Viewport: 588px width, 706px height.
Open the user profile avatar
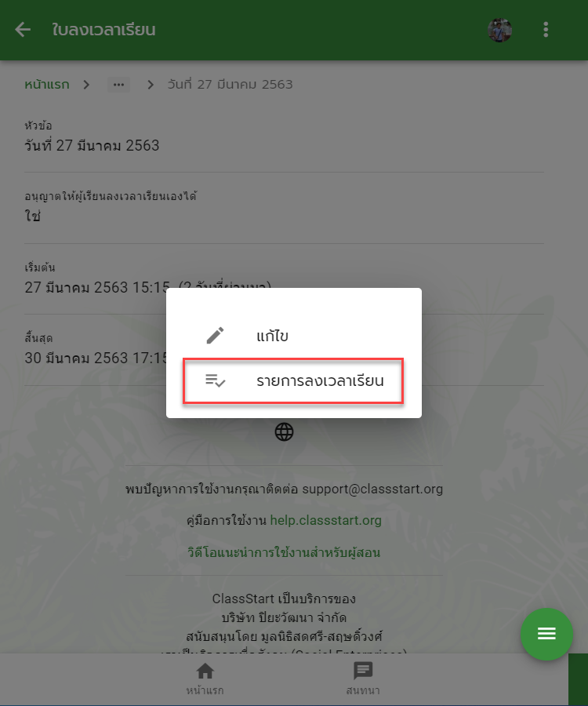click(x=500, y=30)
